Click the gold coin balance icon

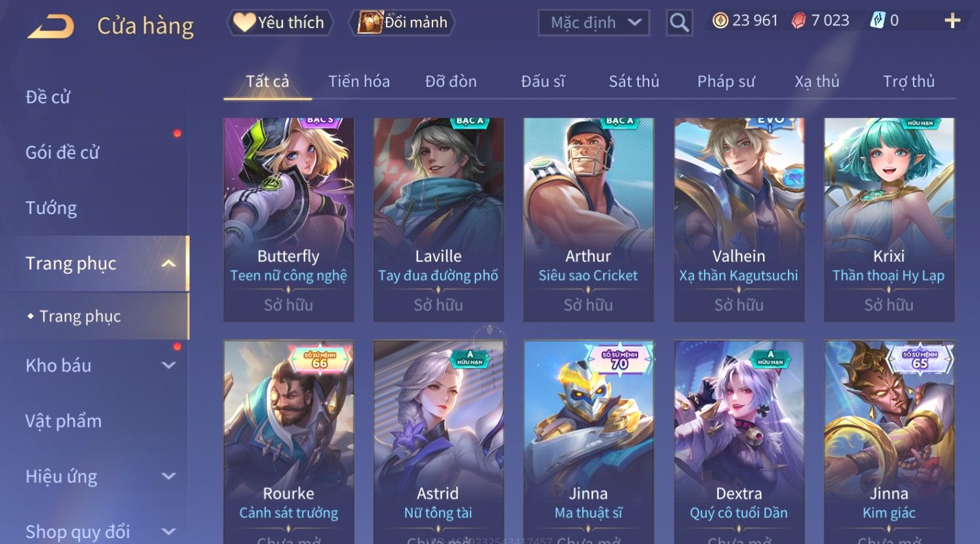pos(720,21)
